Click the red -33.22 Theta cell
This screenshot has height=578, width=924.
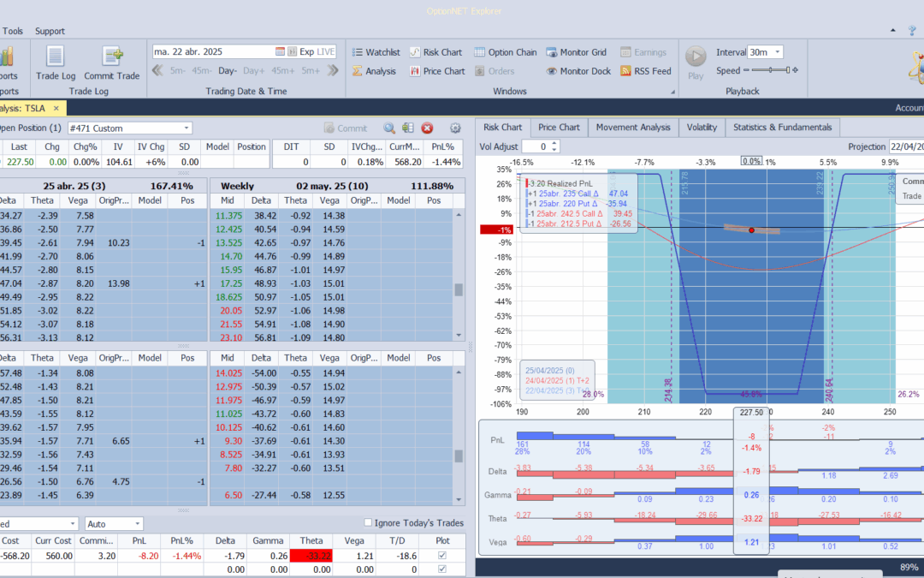click(311, 556)
